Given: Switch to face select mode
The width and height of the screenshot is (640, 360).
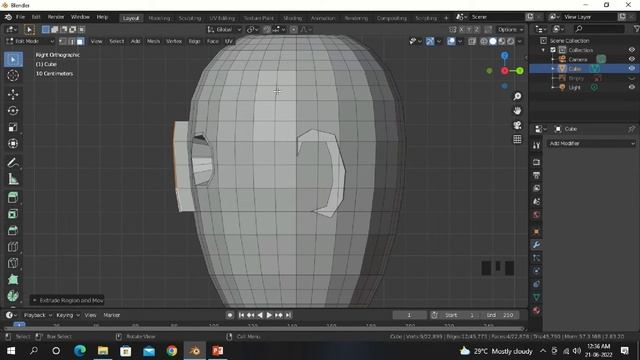Looking at the screenshot, I should pos(80,41).
